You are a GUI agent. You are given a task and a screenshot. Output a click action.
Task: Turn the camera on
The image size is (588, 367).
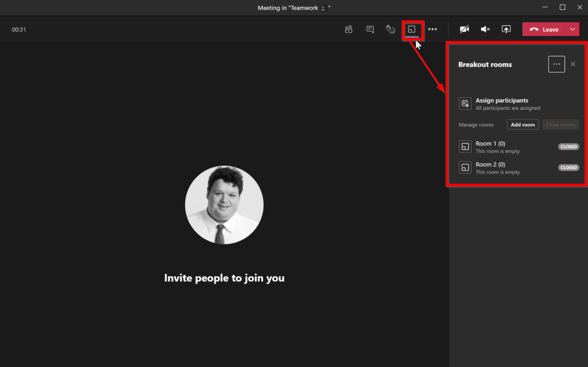[x=464, y=29]
